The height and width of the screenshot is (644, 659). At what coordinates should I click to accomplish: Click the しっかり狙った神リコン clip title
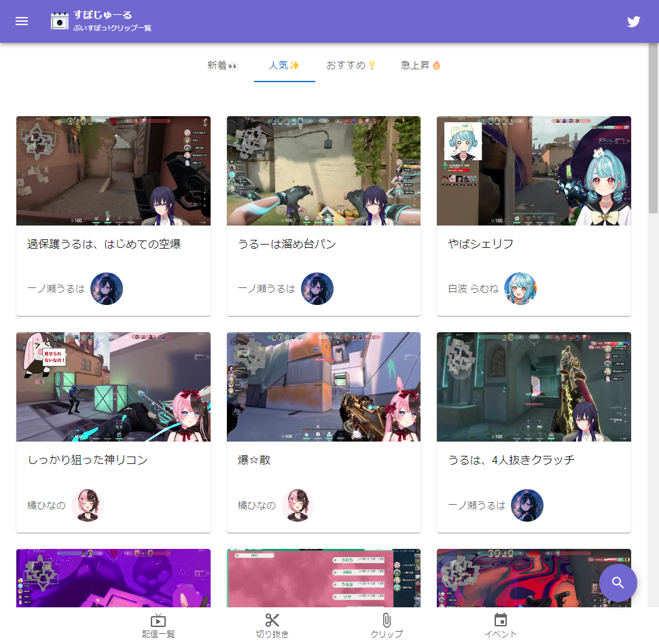[88, 460]
